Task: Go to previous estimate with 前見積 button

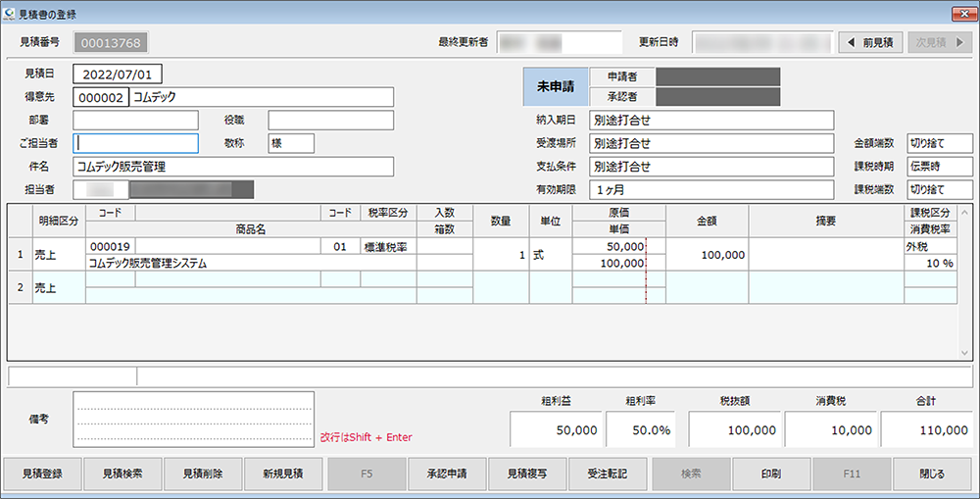Action: pyautogui.click(x=870, y=43)
